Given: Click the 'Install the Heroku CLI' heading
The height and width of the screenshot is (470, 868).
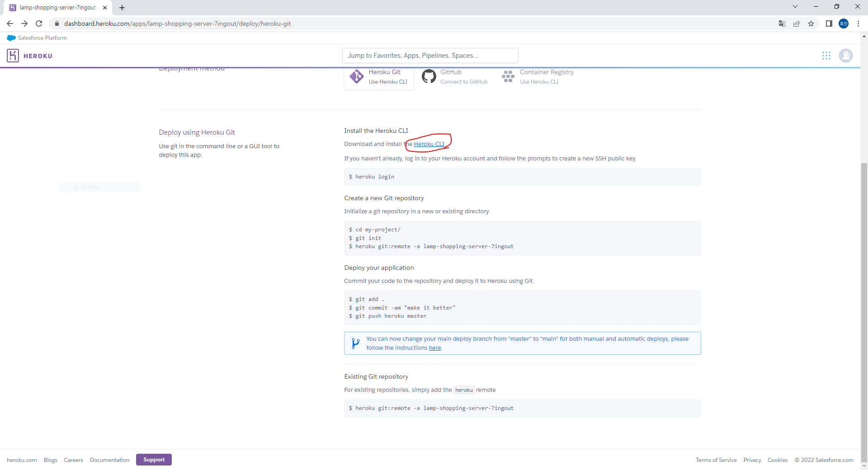Looking at the screenshot, I should pos(376,131).
